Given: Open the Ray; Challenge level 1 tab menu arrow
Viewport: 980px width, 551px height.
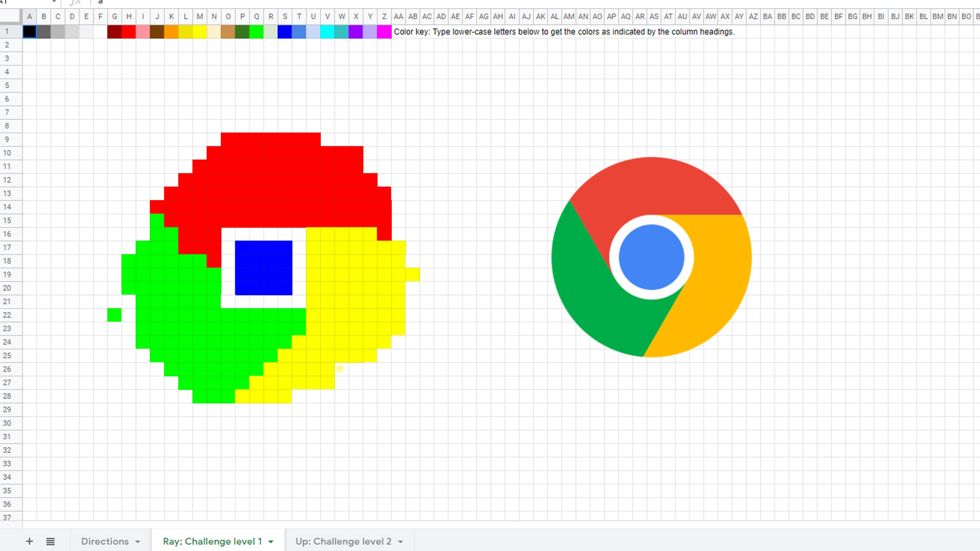Looking at the screenshot, I should point(271,542).
